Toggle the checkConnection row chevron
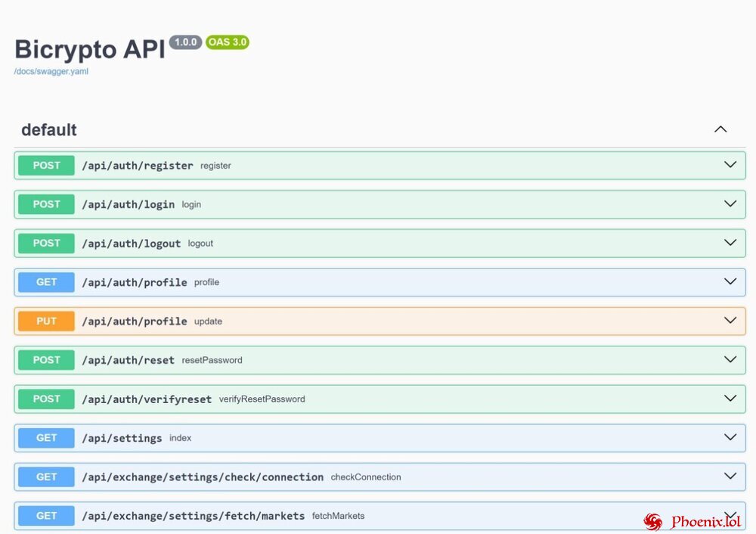The width and height of the screenshot is (756, 534). (x=730, y=477)
